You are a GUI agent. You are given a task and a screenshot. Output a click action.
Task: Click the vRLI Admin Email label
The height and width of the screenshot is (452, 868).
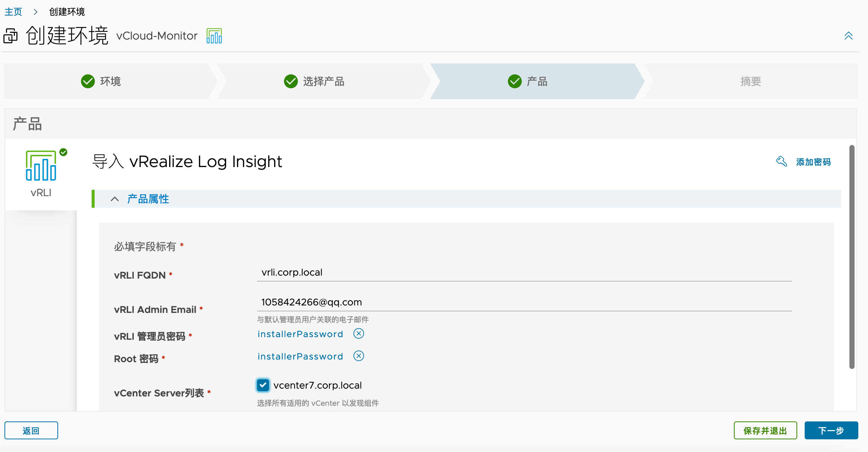point(155,310)
